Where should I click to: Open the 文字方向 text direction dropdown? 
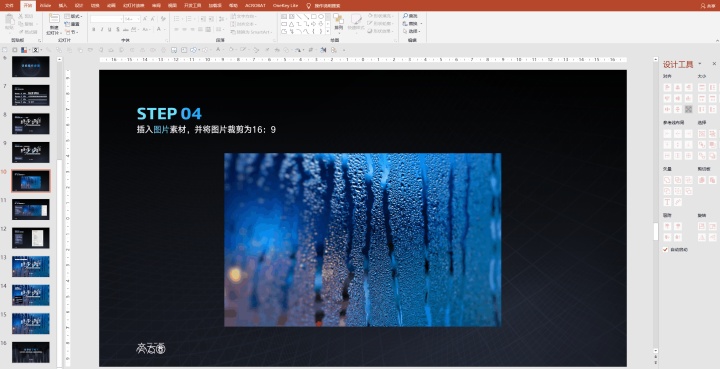tap(243, 16)
